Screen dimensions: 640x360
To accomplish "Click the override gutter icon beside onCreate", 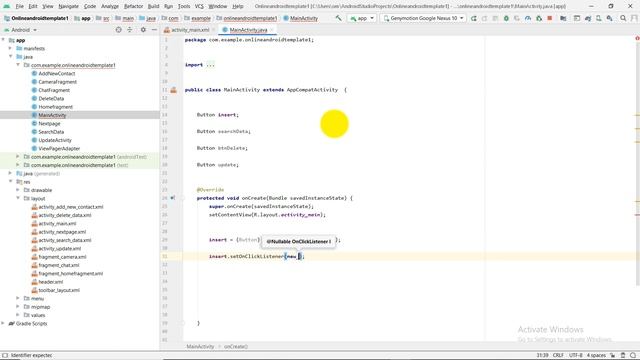I will pos(173,198).
